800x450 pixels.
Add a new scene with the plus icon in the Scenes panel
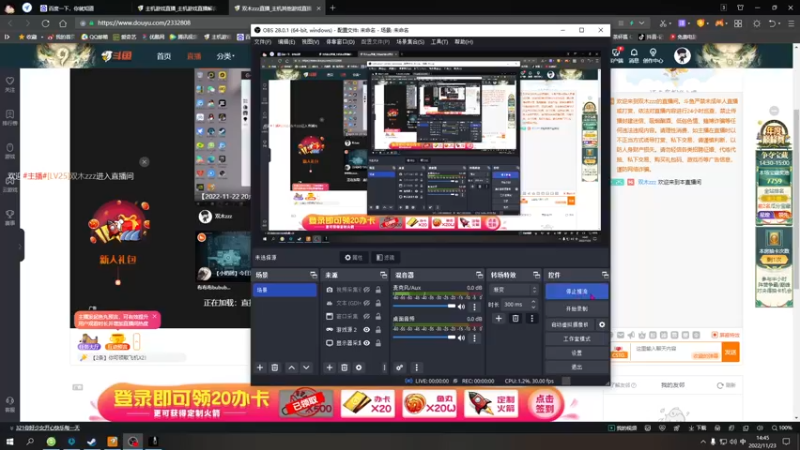click(260, 367)
